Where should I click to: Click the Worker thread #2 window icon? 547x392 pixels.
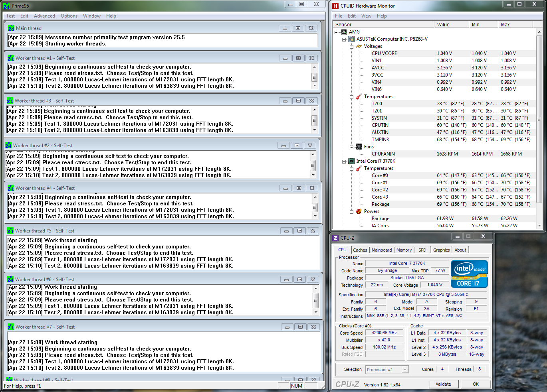click(8, 145)
